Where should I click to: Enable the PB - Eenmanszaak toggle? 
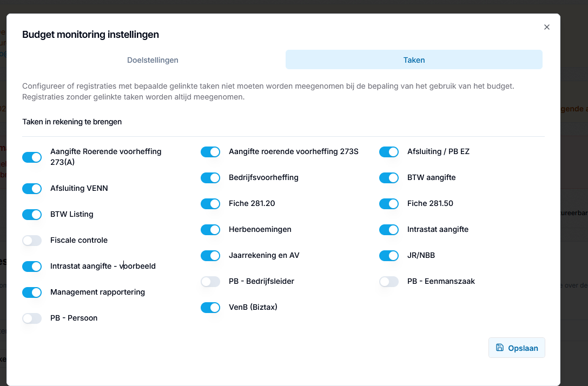(x=389, y=282)
